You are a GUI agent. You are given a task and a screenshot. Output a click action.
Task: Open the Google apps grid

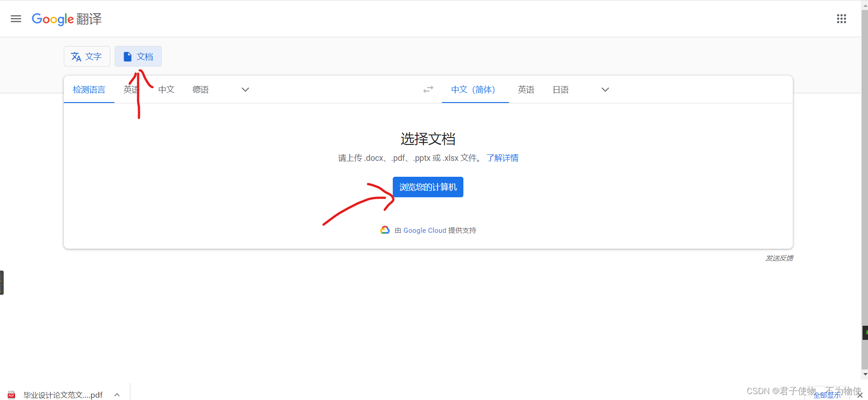coord(841,19)
